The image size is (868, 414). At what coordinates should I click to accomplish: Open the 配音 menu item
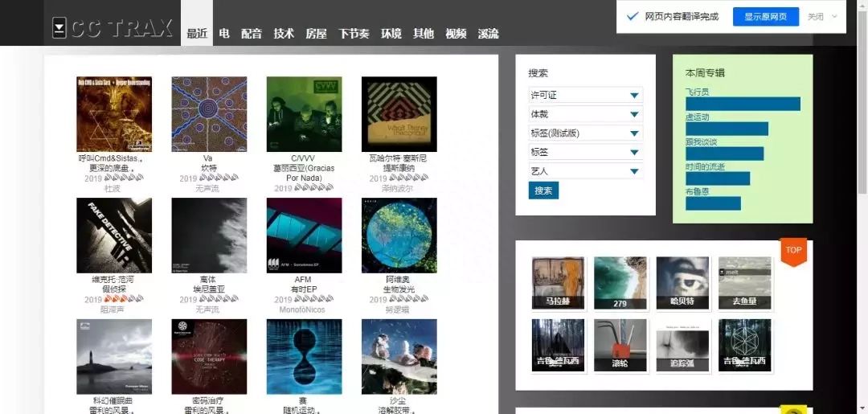pos(252,33)
